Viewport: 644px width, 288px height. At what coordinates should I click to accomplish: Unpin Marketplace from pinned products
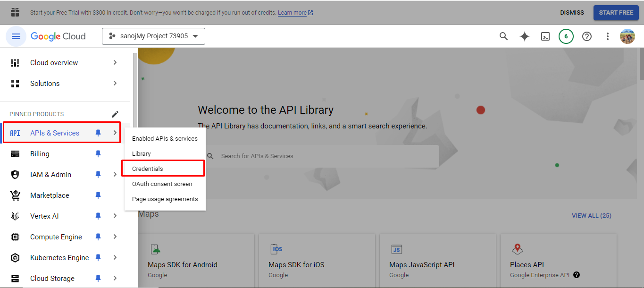[x=98, y=195]
